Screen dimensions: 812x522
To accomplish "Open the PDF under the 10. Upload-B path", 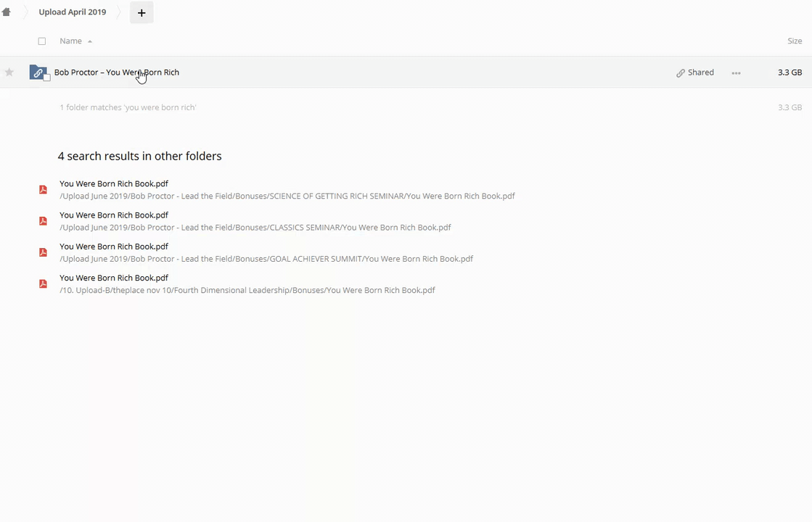I will (x=114, y=278).
